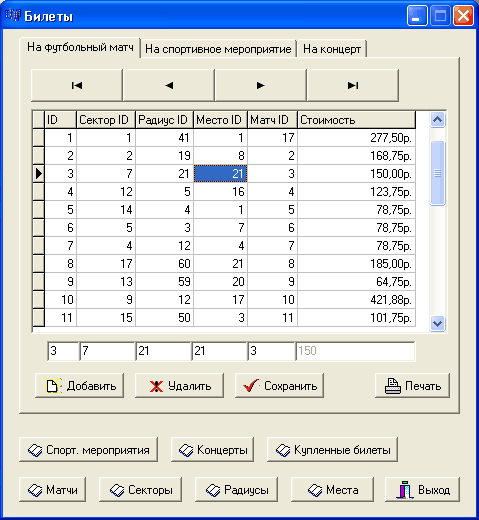Exit the app via the Выход button
The height and width of the screenshot is (520, 479).
pyautogui.click(x=422, y=490)
